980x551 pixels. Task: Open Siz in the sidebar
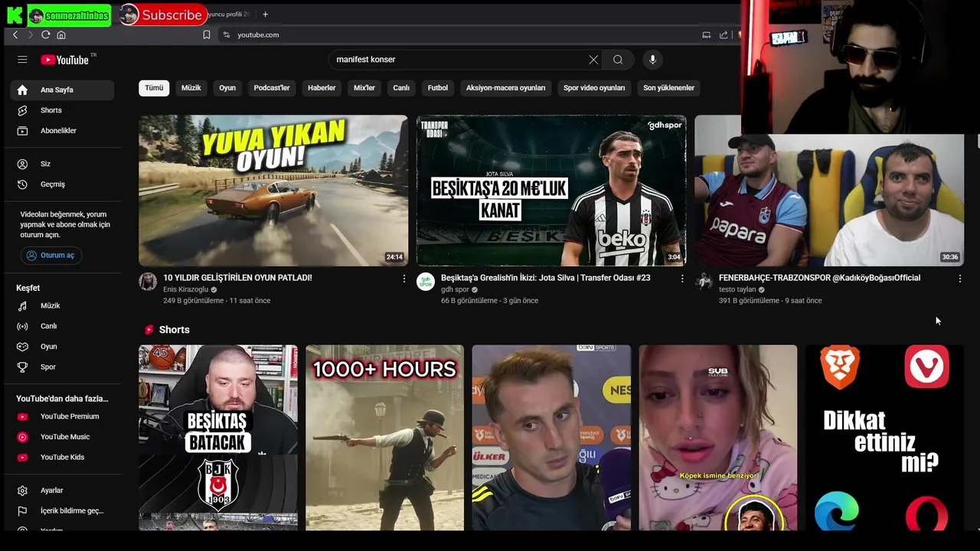(62, 164)
